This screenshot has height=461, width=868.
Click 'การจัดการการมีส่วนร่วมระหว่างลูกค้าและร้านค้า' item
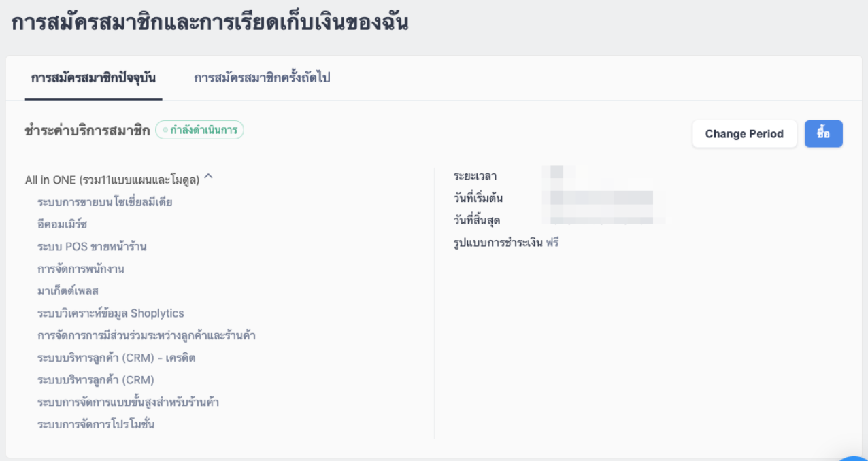click(146, 336)
